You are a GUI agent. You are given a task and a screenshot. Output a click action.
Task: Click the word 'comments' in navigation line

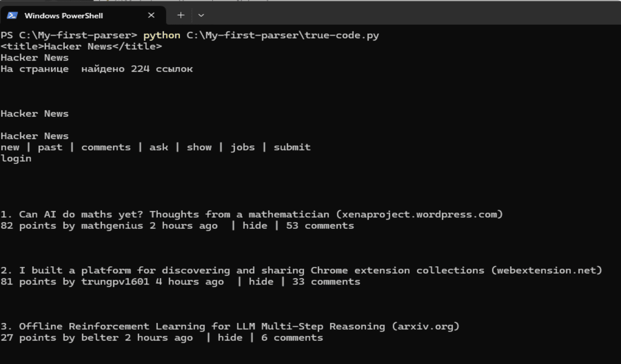pyautogui.click(x=106, y=147)
